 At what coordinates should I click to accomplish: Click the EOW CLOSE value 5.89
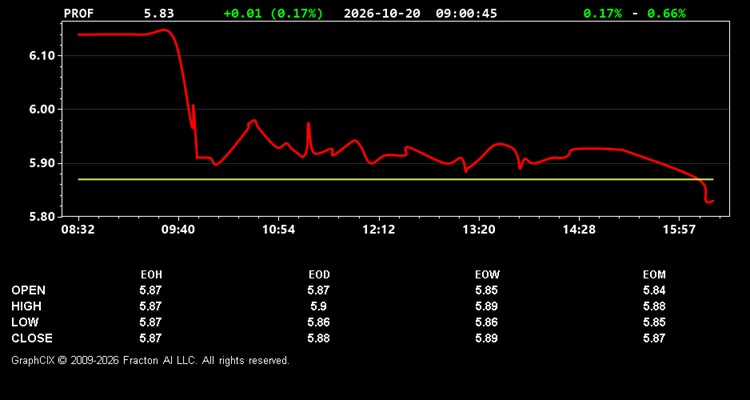pyautogui.click(x=486, y=338)
